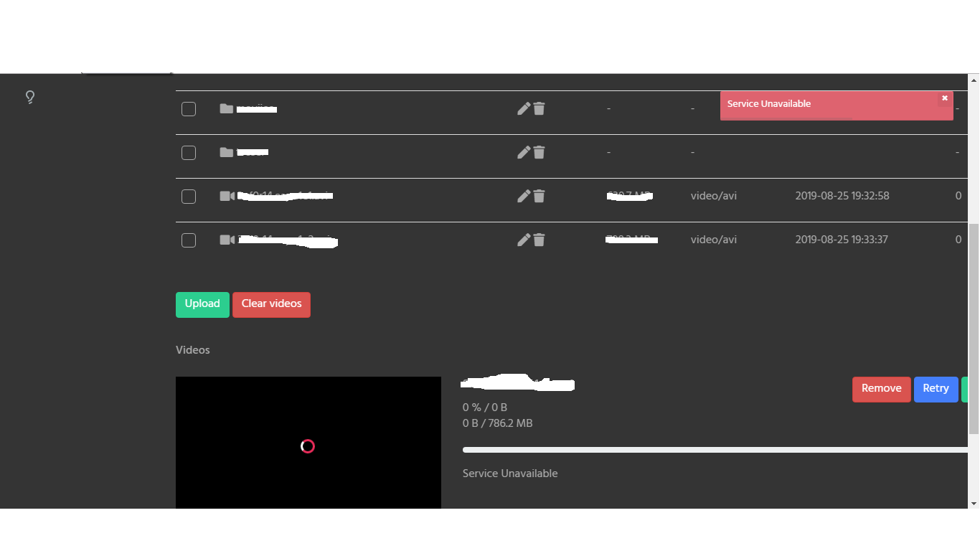Click the red Clear videos button

(271, 304)
